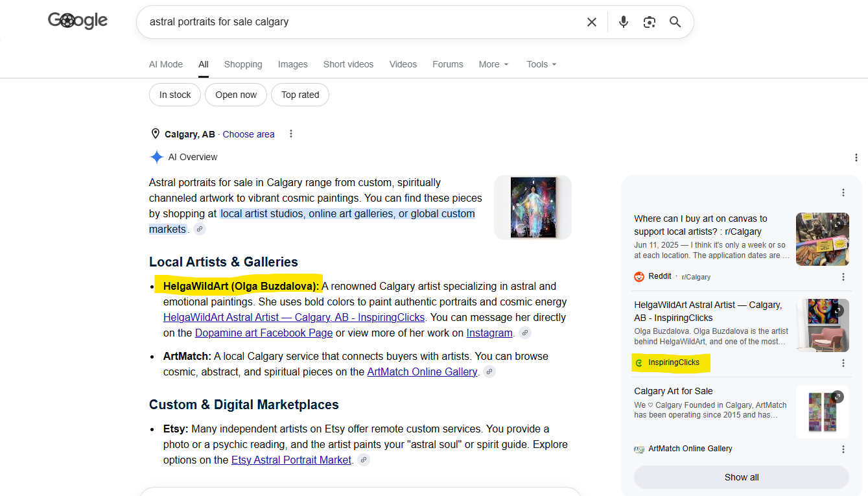Open three-dot menu for ArtMatch Online Gallery source
The width and height of the screenshot is (868, 496).
[x=843, y=449]
